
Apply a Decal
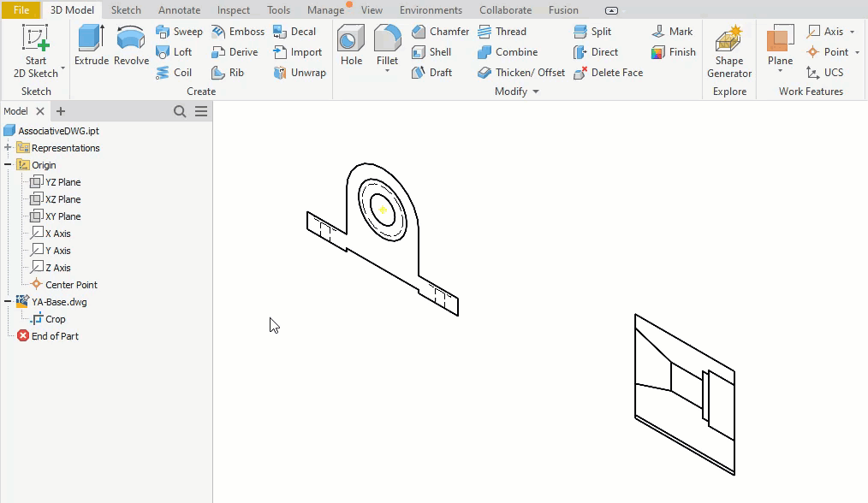294,32
